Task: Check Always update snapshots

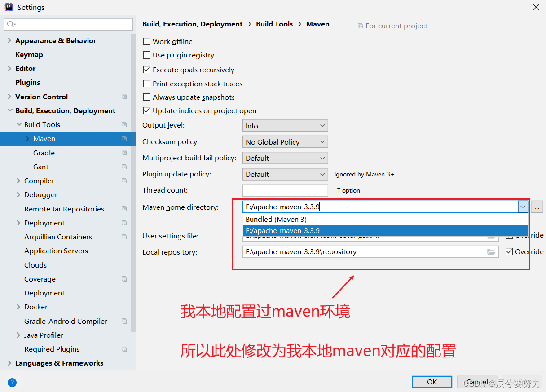Action: (x=146, y=97)
